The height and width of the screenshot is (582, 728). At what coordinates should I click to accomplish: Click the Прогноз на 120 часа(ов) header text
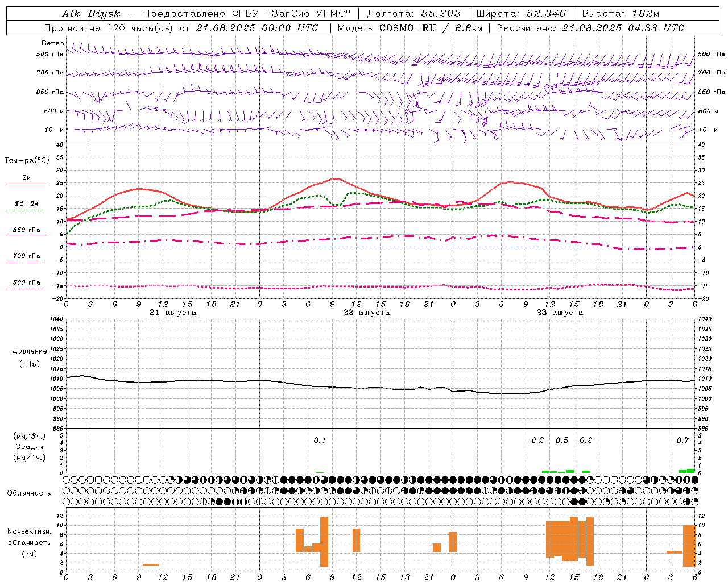(110, 28)
